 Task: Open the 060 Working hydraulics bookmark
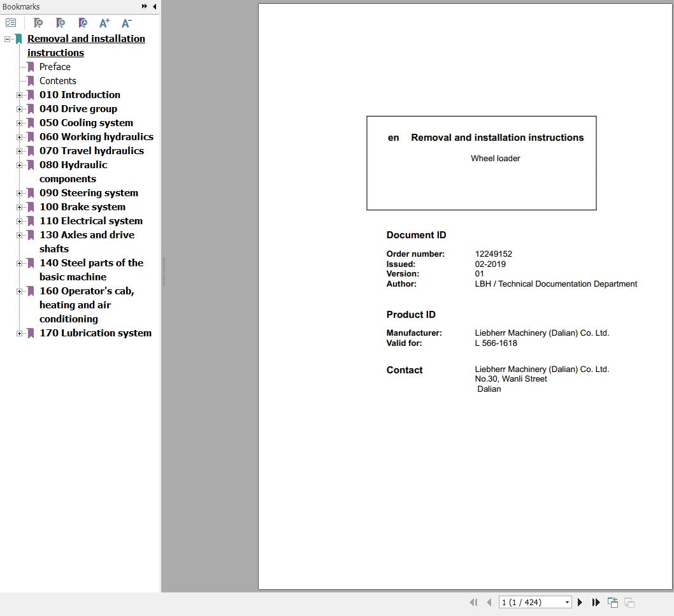(x=96, y=137)
